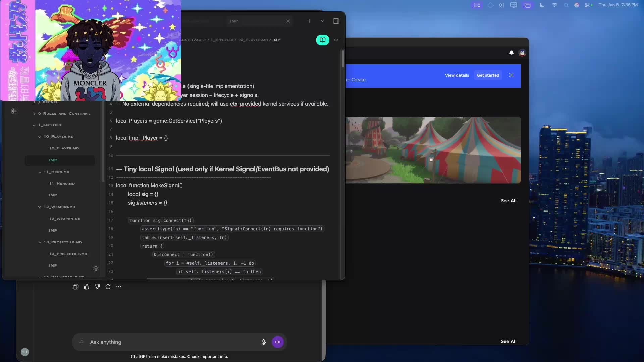
Task: Close the IMP tab
Action: coord(288,21)
